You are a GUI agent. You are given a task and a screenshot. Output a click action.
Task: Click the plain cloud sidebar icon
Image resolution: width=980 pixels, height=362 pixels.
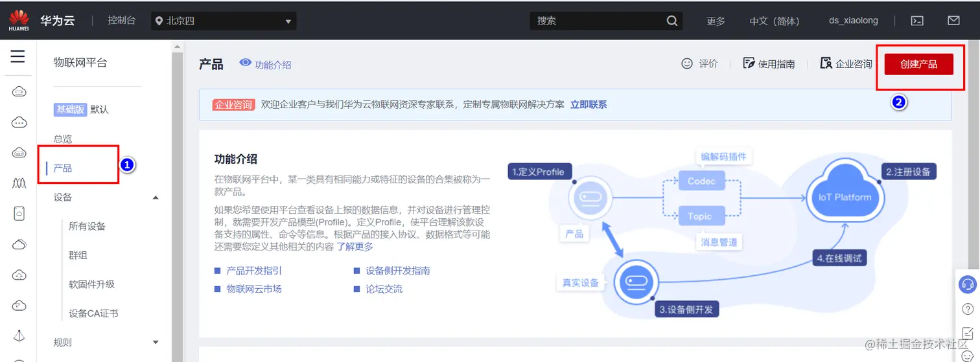(19, 244)
